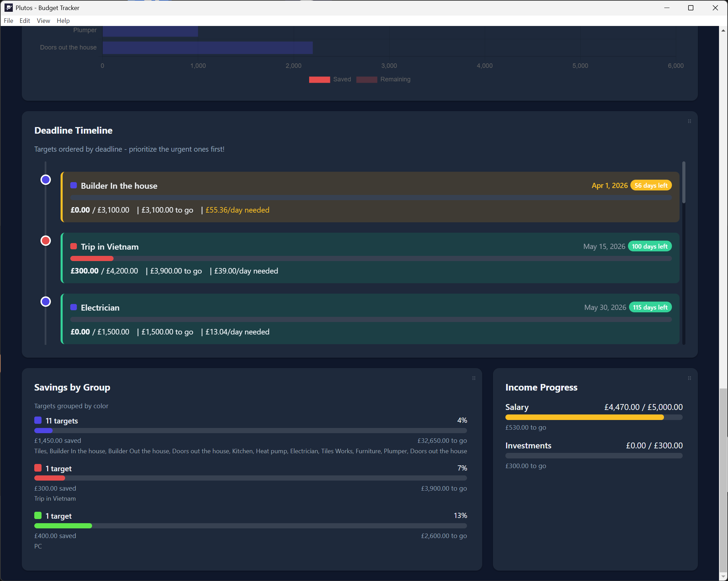728x581 pixels.
Task: Click the Salary income progress bar
Action: (594, 417)
